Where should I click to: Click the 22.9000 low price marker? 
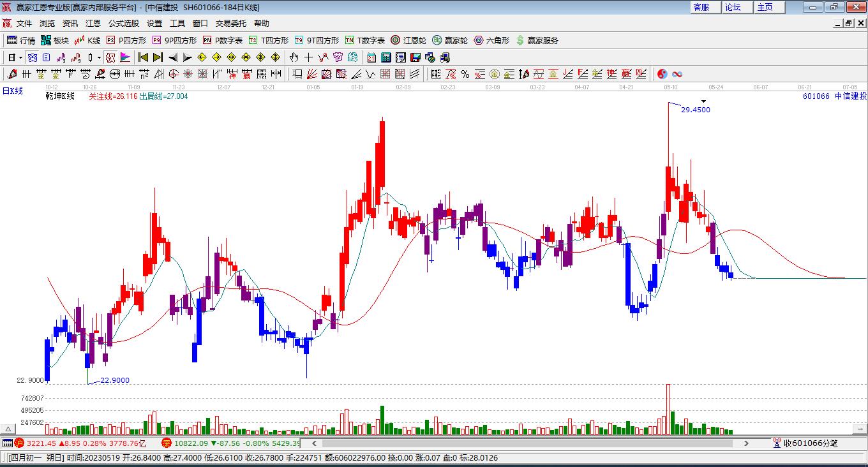(x=115, y=380)
